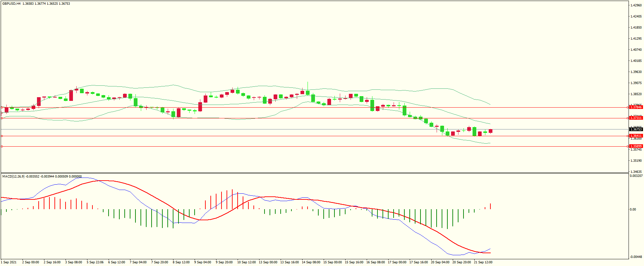
Task: Click time label 16 Sep 08:00
Action: point(375,262)
